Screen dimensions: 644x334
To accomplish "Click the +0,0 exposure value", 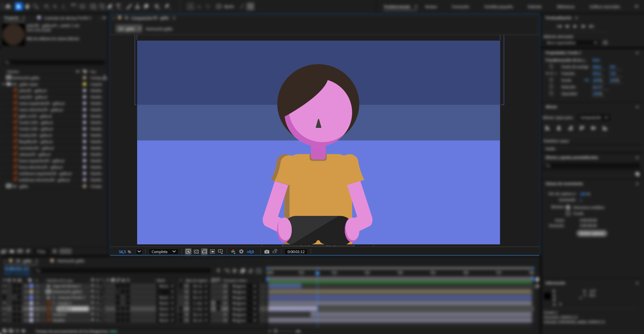I will (250, 252).
